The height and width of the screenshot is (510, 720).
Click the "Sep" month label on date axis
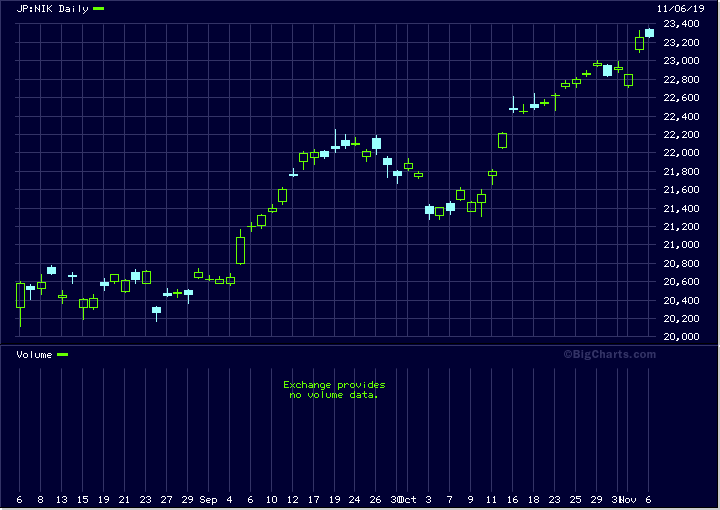pos(208,499)
